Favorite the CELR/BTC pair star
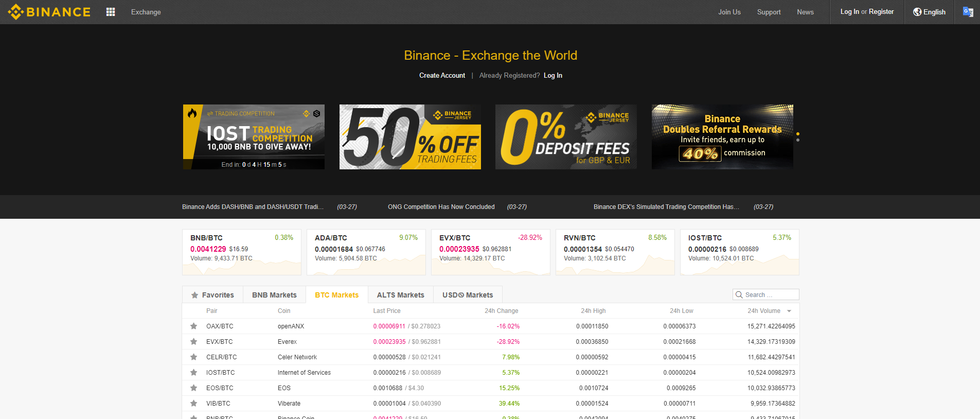The width and height of the screenshot is (980, 419). [194, 357]
